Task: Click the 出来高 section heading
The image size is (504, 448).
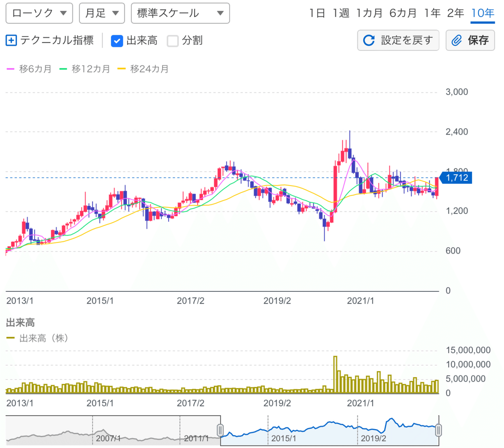Action: [20, 323]
